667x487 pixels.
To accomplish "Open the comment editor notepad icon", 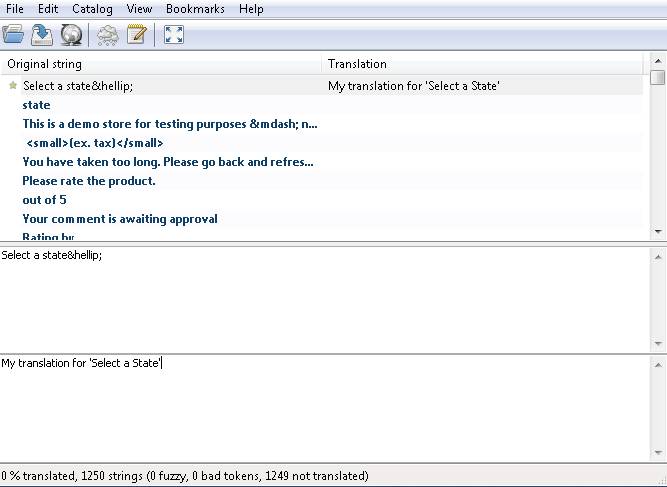I will [x=137, y=34].
